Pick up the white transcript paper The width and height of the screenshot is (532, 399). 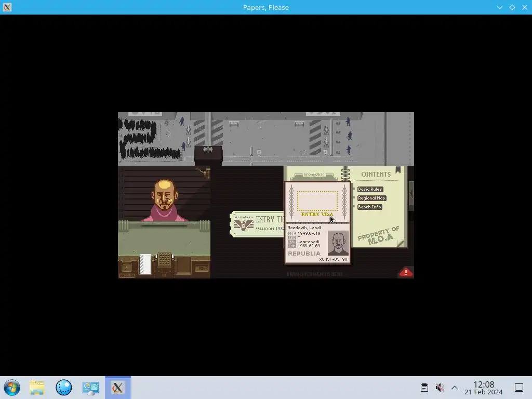pyautogui.click(x=145, y=263)
